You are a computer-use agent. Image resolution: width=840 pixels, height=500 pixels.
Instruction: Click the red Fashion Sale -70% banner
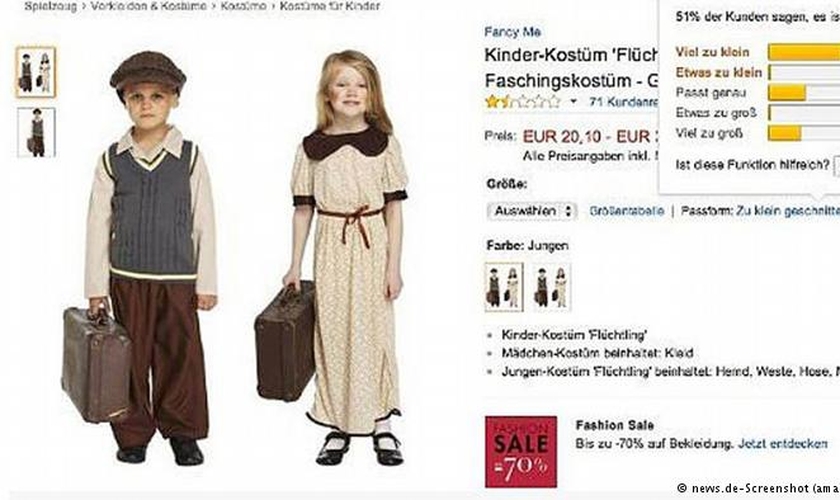[x=521, y=452]
